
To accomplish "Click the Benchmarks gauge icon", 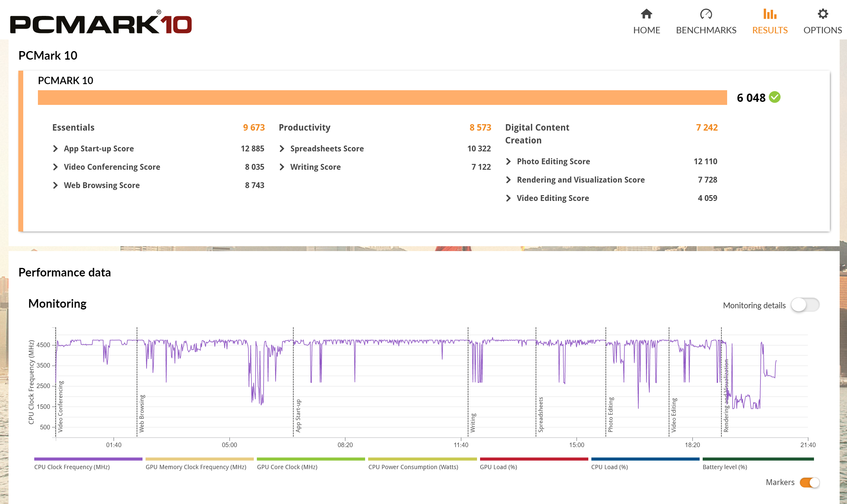I will [x=706, y=14].
